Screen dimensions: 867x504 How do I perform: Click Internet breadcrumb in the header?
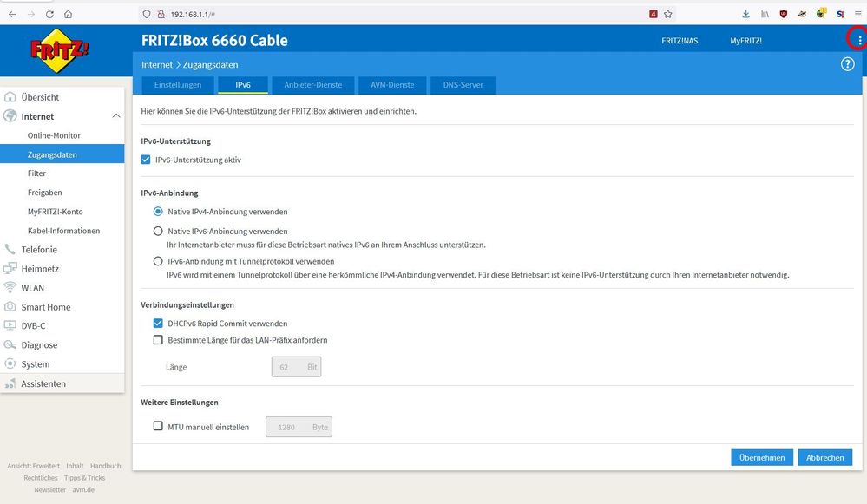pyautogui.click(x=157, y=65)
